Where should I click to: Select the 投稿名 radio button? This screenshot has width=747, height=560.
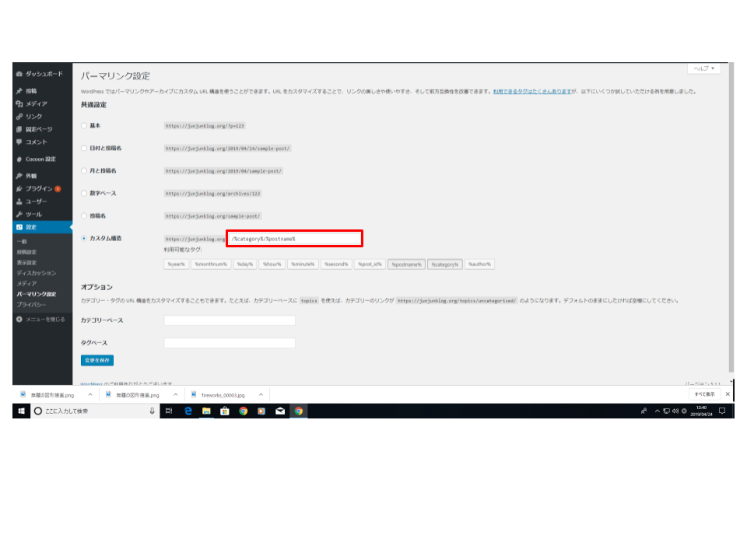[x=84, y=215]
